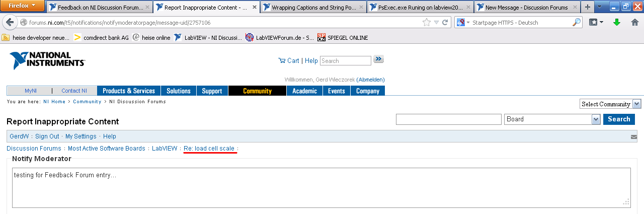Open the shopping Cart link

click(289, 61)
